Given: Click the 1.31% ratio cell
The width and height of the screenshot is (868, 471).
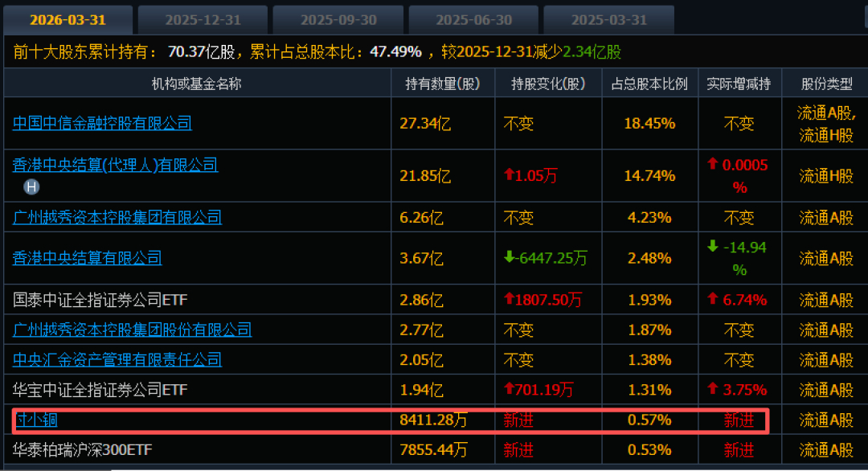Looking at the screenshot, I should [x=649, y=390].
